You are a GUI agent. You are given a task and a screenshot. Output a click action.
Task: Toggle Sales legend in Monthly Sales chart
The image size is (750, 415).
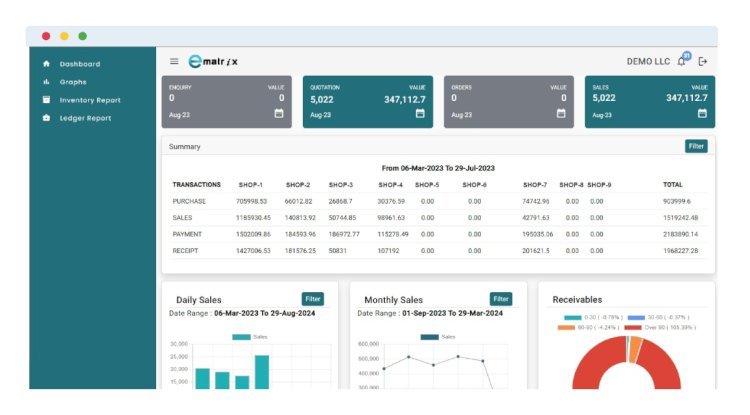pyautogui.click(x=438, y=337)
